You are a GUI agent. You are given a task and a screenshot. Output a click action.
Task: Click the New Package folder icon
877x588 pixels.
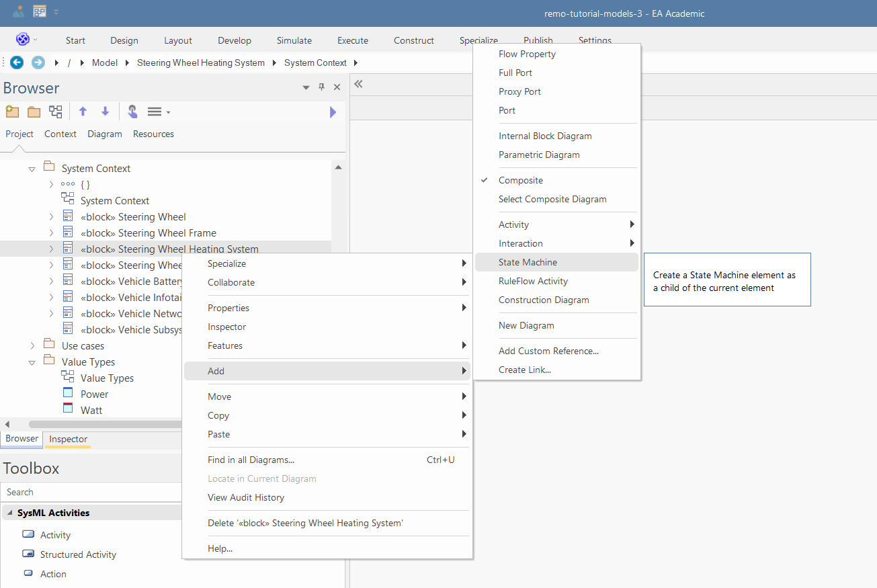[x=34, y=112]
